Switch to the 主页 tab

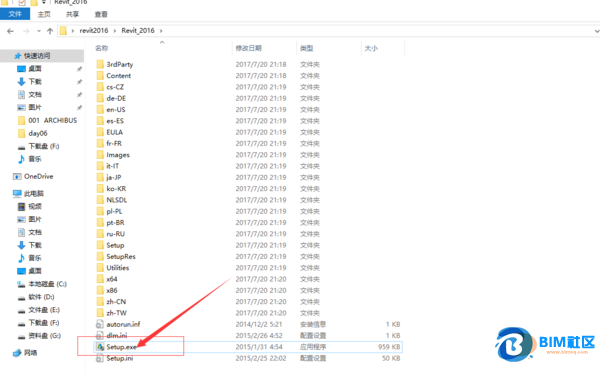tap(44, 14)
